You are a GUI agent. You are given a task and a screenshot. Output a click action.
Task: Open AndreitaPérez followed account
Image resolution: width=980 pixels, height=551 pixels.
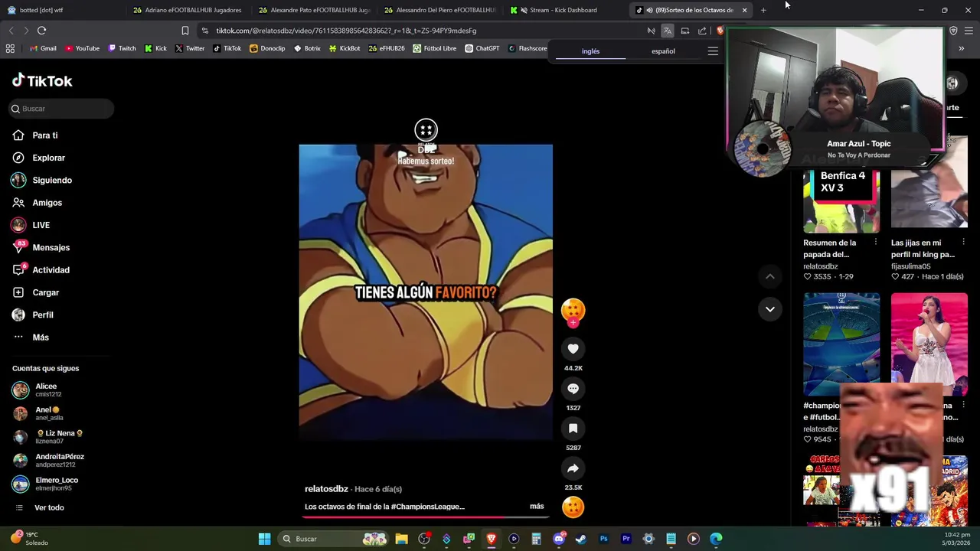coord(47,460)
